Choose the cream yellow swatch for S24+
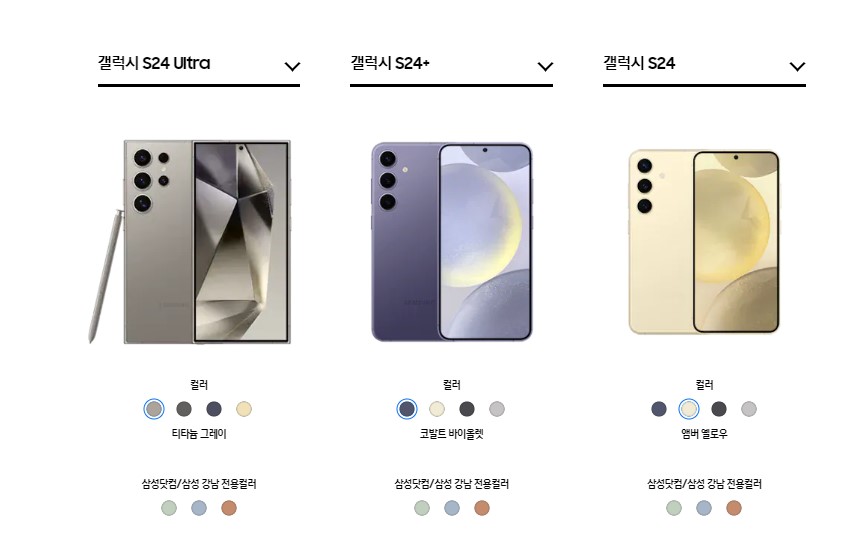The width and height of the screenshot is (842, 540). click(x=437, y=409)
